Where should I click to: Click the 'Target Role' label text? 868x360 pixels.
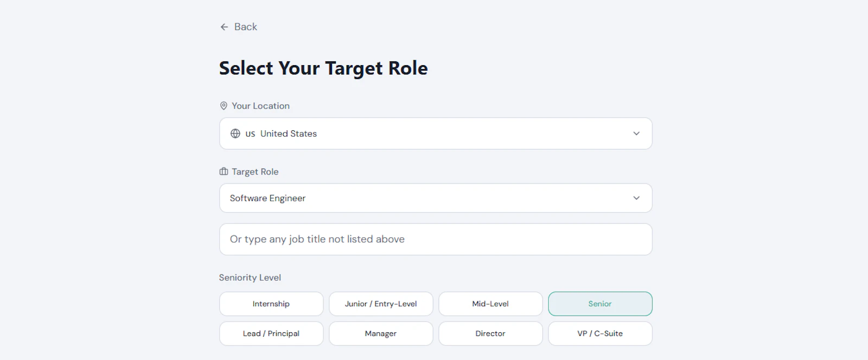255,172
